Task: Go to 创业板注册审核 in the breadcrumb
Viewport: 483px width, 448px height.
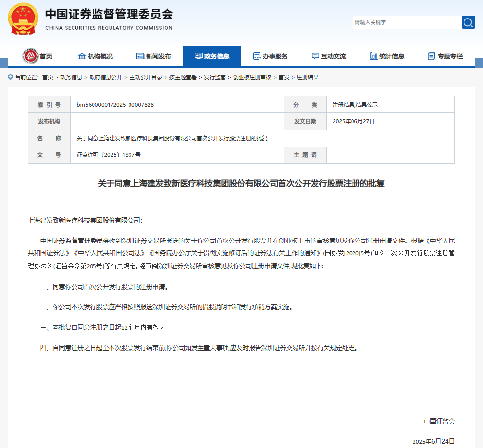Action: 252,77
